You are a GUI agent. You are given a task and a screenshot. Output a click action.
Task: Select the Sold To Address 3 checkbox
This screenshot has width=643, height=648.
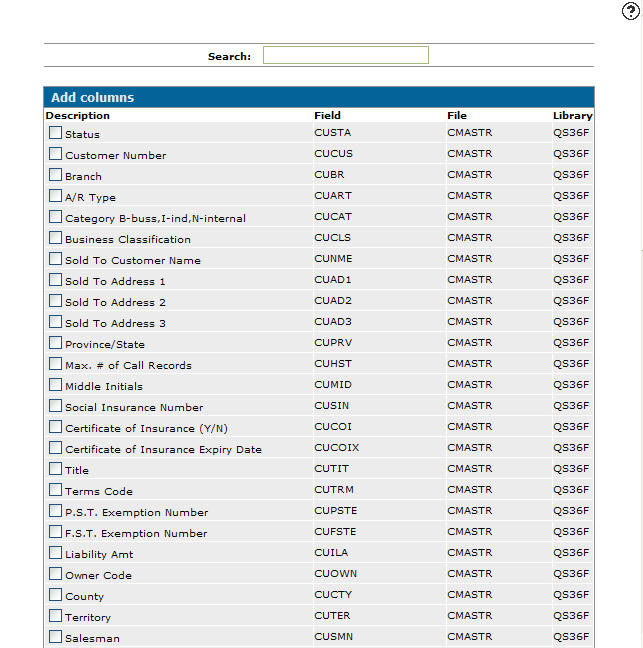pos(55,322)
